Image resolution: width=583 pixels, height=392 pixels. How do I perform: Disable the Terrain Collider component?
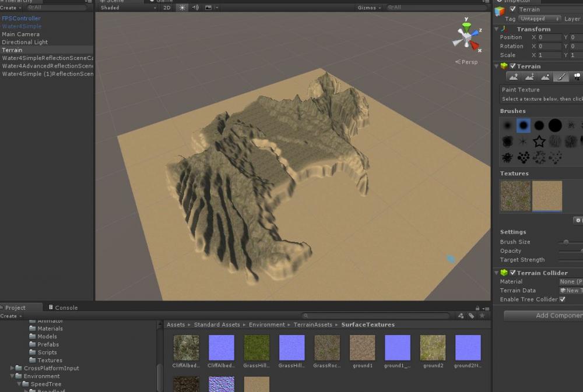(513, 273)
